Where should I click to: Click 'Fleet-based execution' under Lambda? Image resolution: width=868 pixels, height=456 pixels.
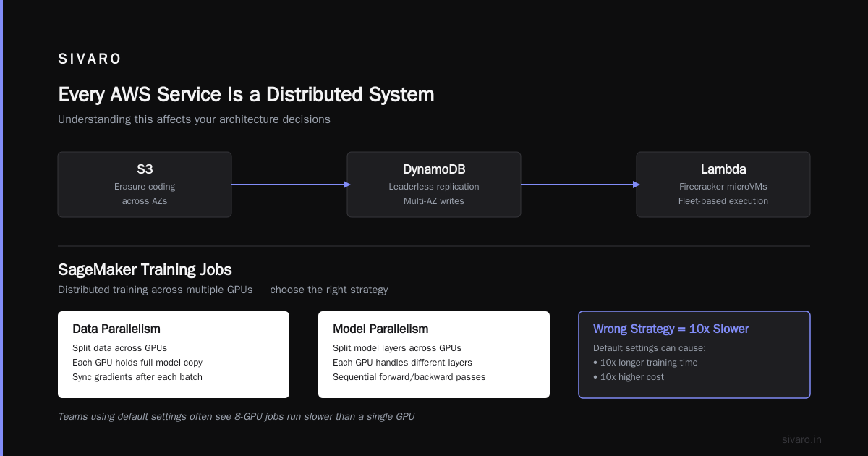[x=723, y=201]
